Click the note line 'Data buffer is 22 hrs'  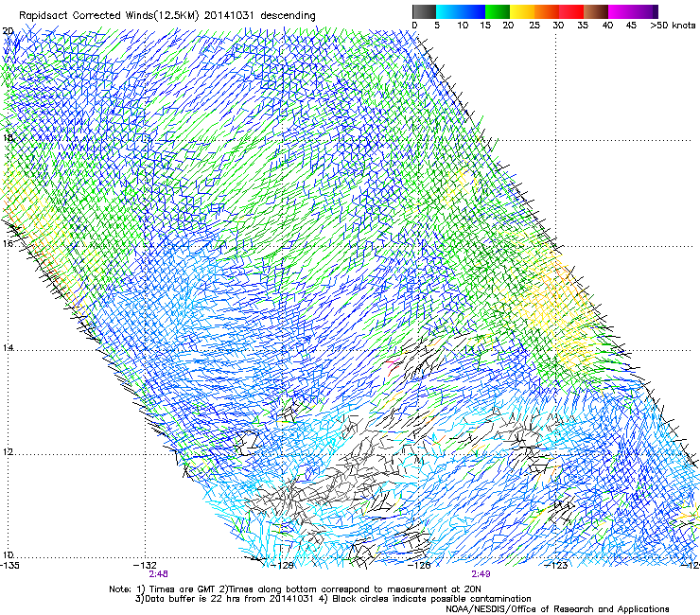point(333,599)
